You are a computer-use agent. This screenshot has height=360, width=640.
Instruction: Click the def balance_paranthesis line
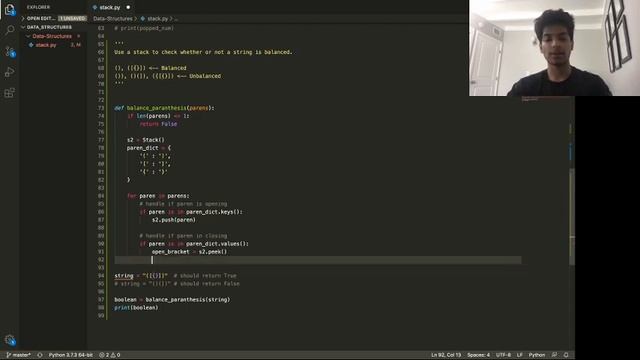point(164,108)
